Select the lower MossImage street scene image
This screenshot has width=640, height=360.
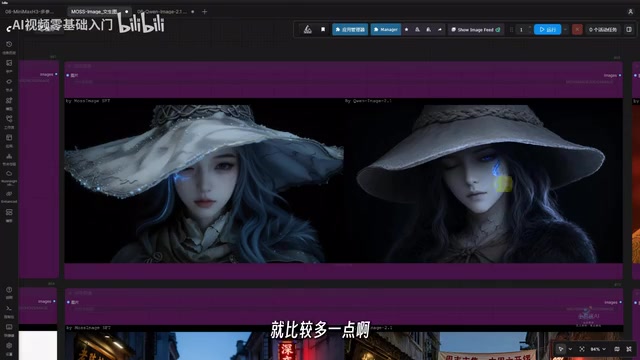(204, 346)
